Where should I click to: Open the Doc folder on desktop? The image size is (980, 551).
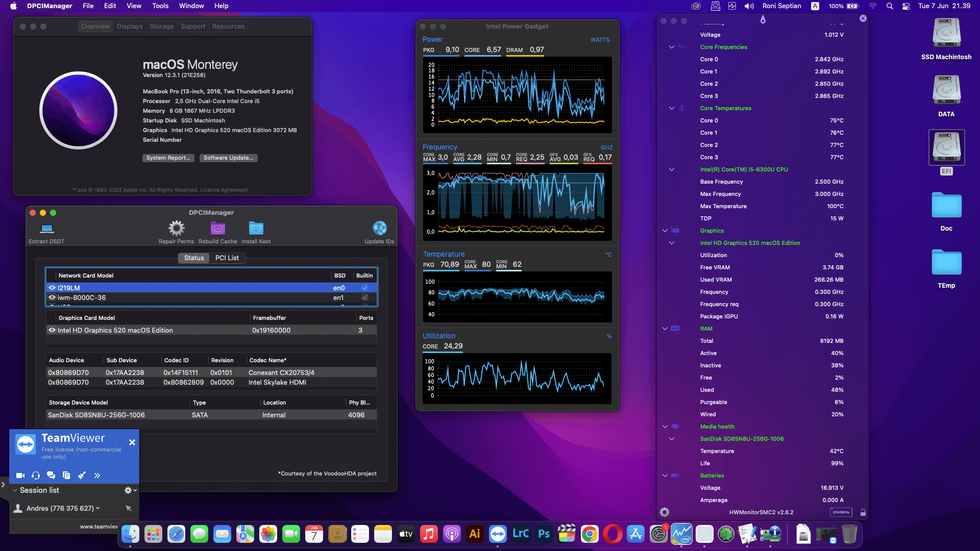point(946,205)
